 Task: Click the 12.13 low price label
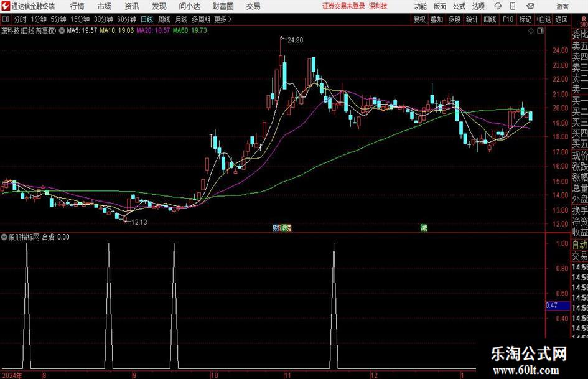[x=139, y=222]
